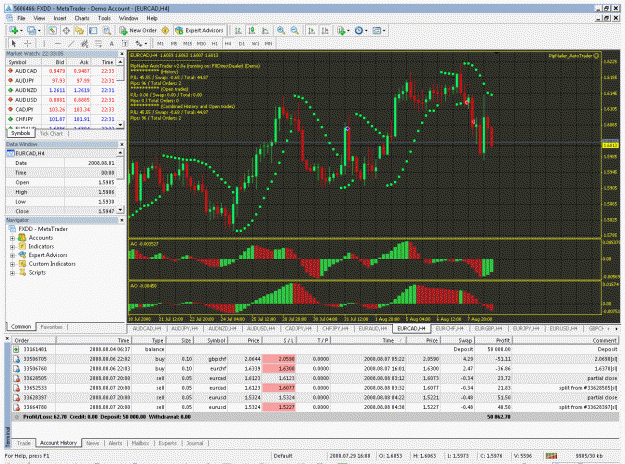Switch chart to line chart icon

click(x=265, y=30)
